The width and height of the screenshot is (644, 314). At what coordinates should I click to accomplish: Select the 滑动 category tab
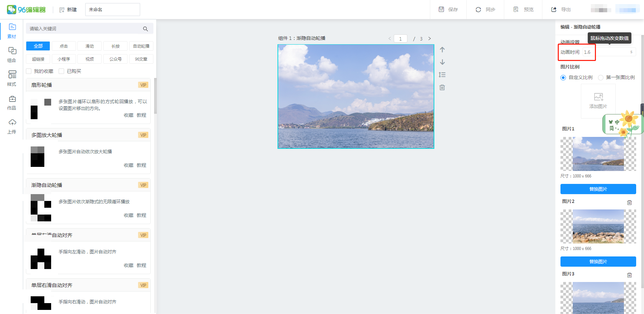tap(90, 46)
